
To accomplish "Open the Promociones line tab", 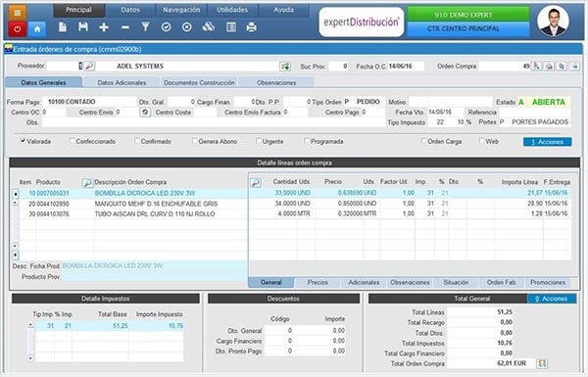I will [548, 283].
